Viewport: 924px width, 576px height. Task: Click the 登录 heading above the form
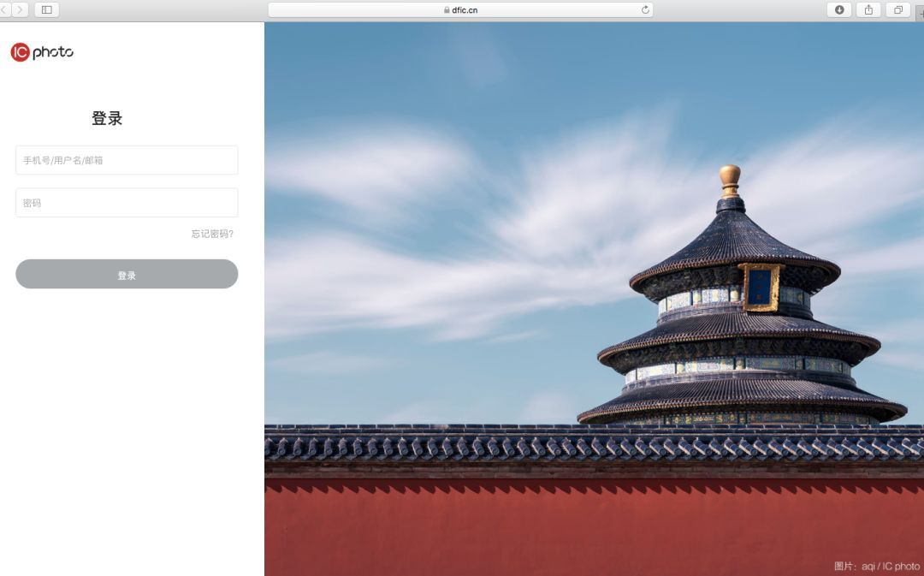coord(107,119)
